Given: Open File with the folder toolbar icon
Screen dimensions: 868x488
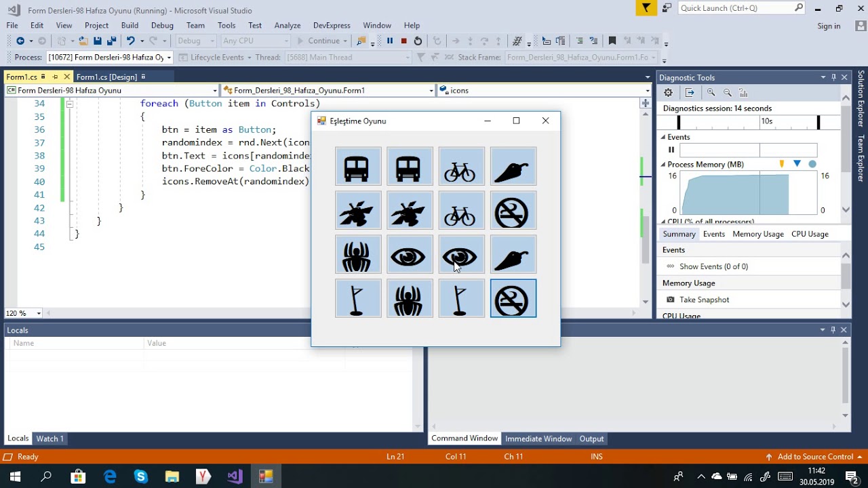Looking at the screenshot, I should 83,41.
